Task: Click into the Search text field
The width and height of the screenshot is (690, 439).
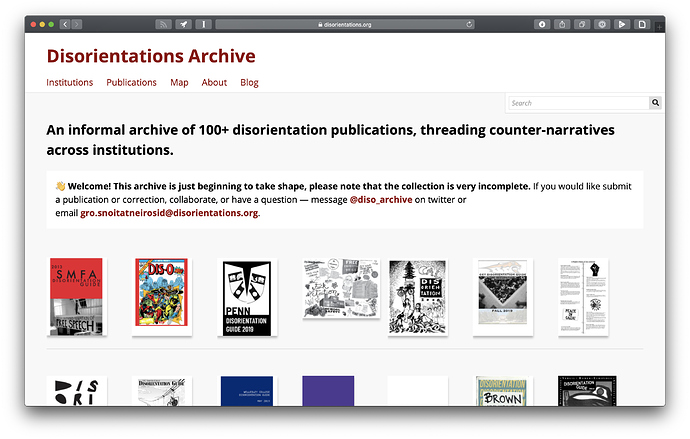Action: (x=579, y=103)
